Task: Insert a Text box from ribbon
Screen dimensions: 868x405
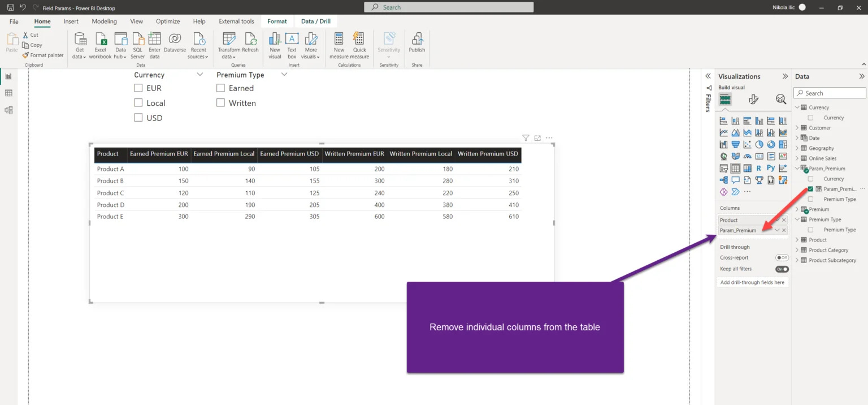Action: (x=292, y=39)
